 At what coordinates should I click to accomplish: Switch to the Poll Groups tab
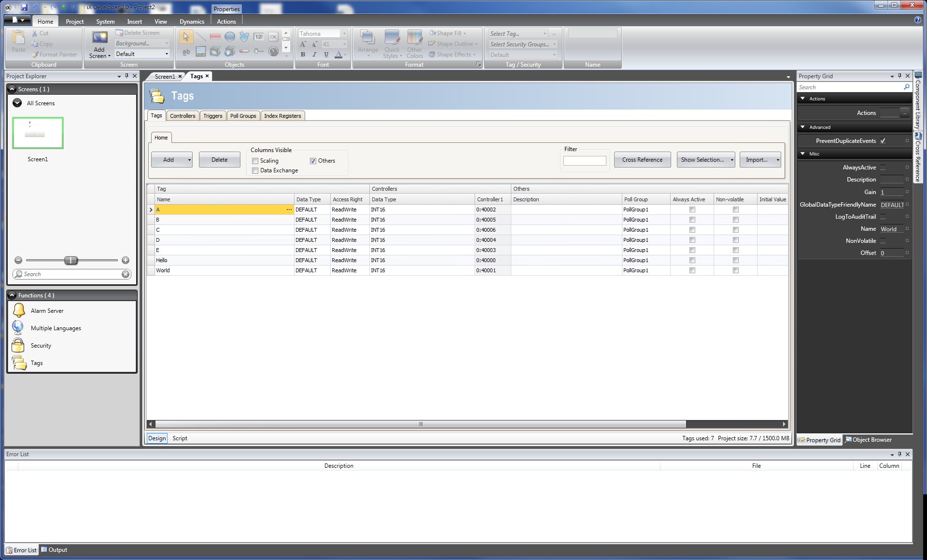[x=243, y=116]
